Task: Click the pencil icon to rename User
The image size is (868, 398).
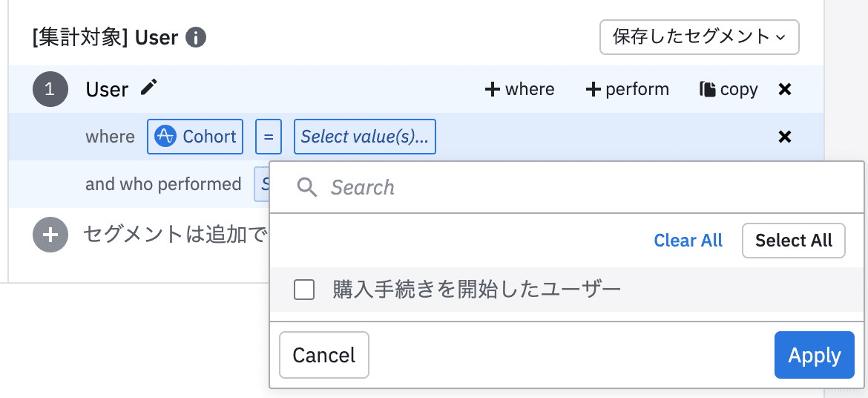Action: pos(149,88)
